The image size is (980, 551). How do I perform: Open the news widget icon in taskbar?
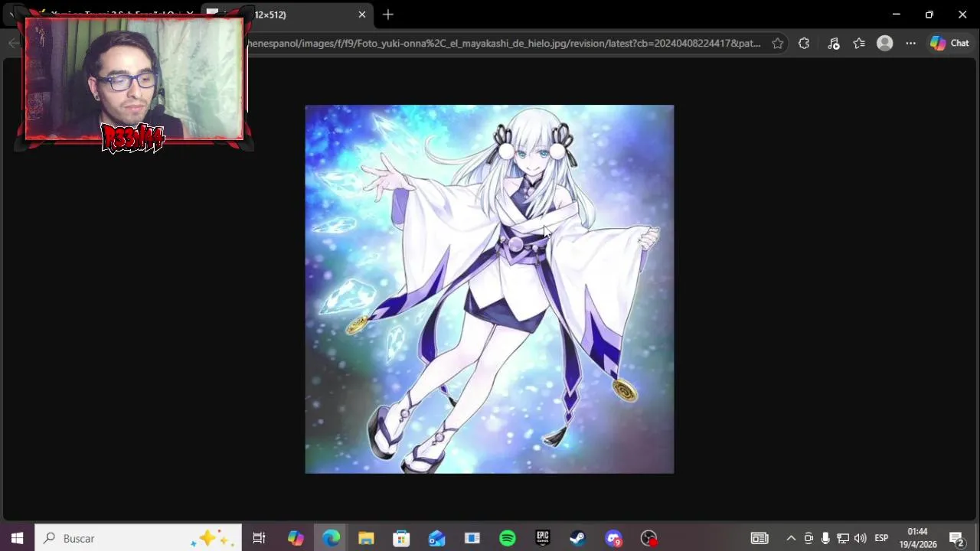pos(759,538)
